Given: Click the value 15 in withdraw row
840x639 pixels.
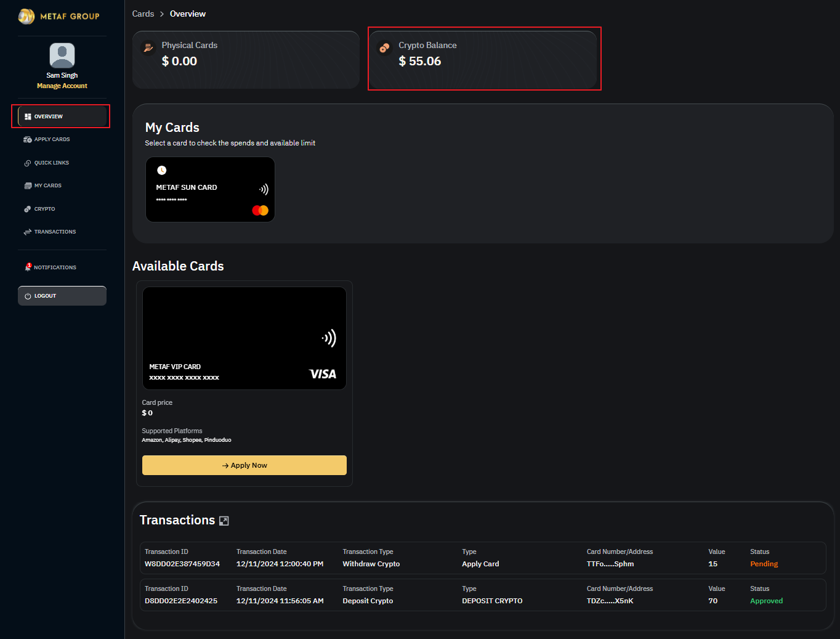Looking at the screenshot, I should click(x=713, y=564).
